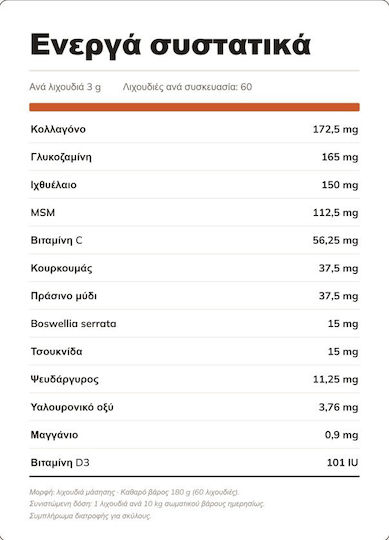This screenshot has width=389, height=540.
Task: Click the Ενεργά συστατικά heading
Action: pyautogui.click(x=170, y=45)
